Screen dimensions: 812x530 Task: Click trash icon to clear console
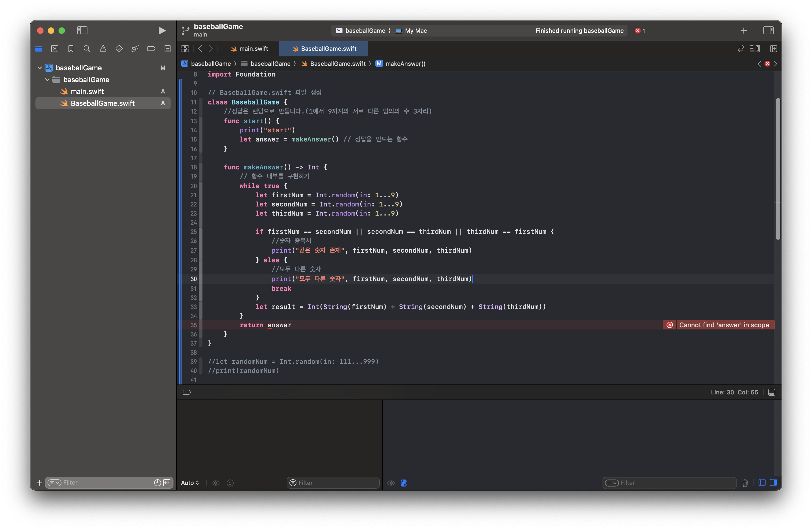(x=745, y=483)
